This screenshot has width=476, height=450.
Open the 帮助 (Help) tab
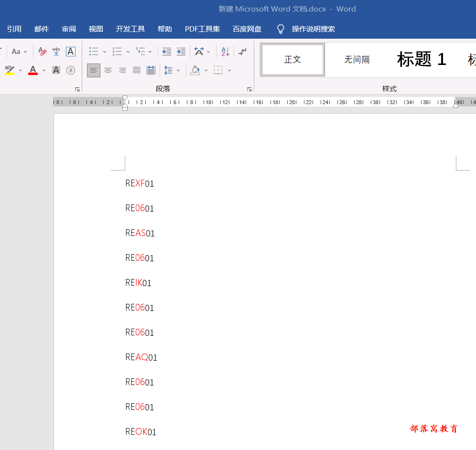tap(165, 29)
